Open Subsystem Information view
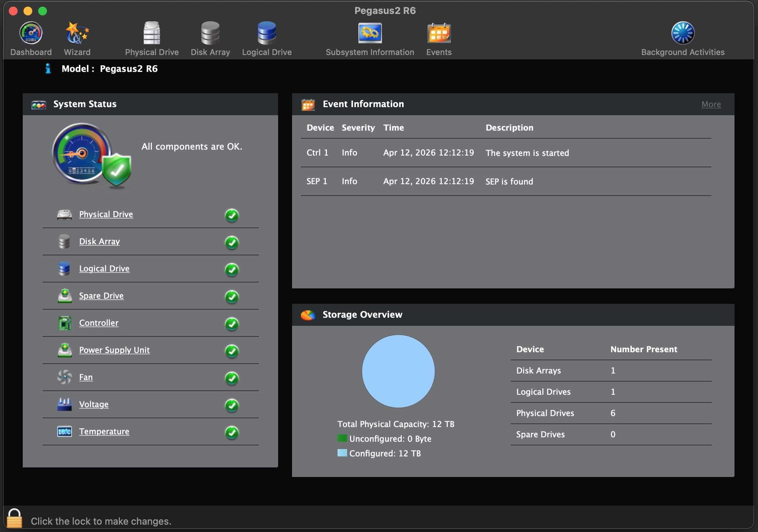The image size is (758, 532). (x=370, y=34)
